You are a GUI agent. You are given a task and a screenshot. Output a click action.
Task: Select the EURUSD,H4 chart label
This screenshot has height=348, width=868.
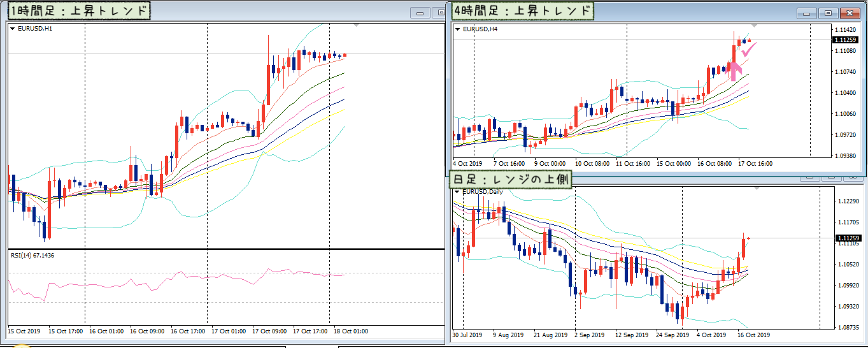coord(480,29)
